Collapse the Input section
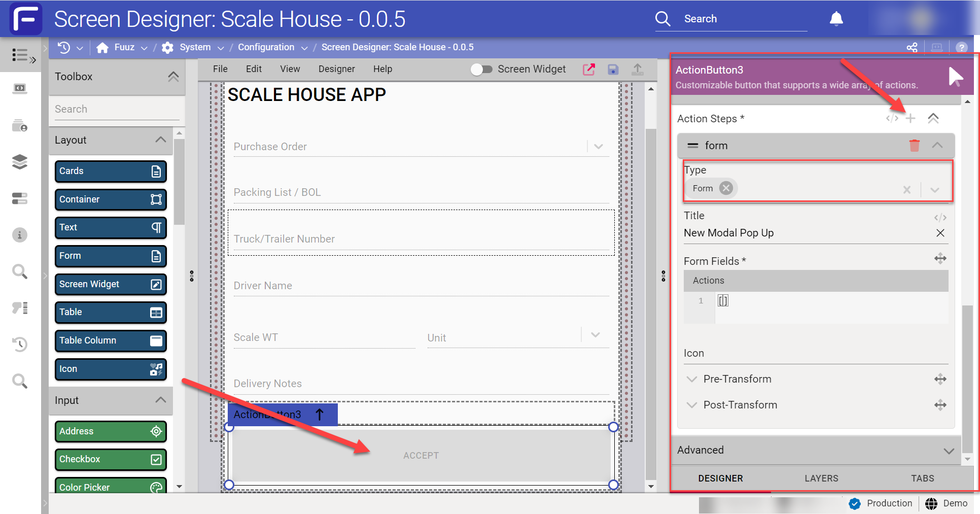The height and width of the screenshot is (514, 980). tap(161, 400)
